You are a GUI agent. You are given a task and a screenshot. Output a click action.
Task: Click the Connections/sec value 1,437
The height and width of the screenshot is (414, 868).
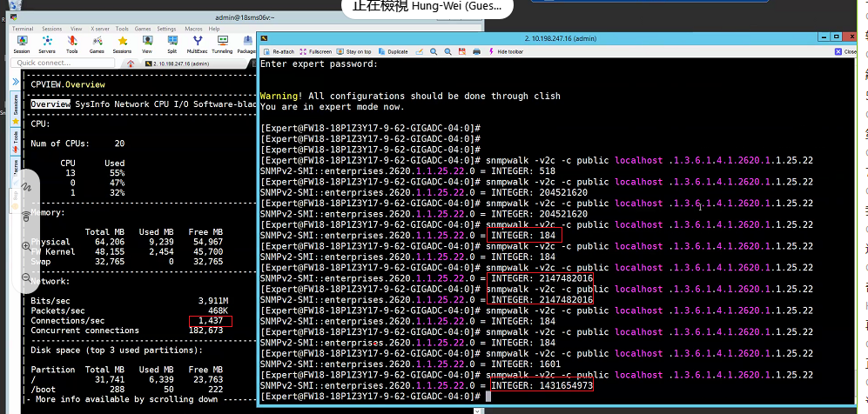point(210,321)
